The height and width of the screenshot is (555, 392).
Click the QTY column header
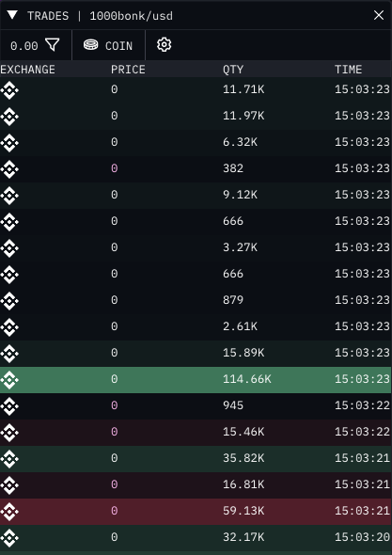tap(233, 70)
